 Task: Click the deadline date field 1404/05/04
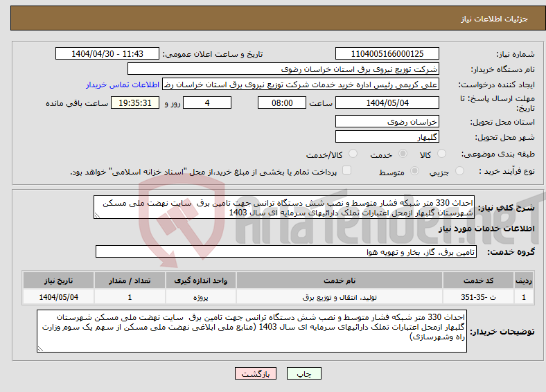pyautogui.click(x=387, y=103)
